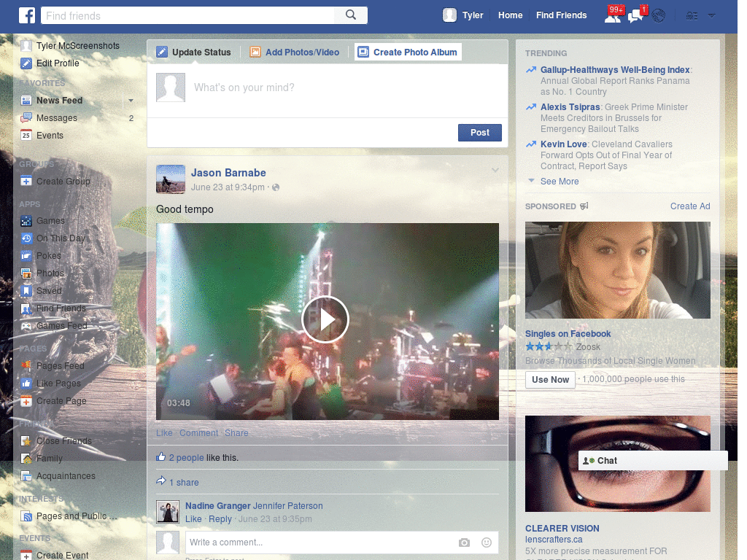Open the account menu dropdown arrow
The image size is (747, 560).
coord(712,16)
